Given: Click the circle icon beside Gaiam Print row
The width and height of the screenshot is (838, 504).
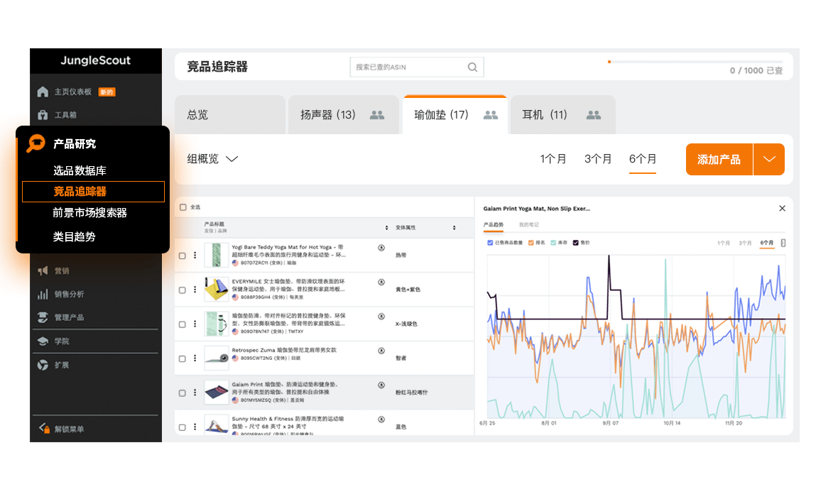Looking at the screenshot, I should 381,385.
